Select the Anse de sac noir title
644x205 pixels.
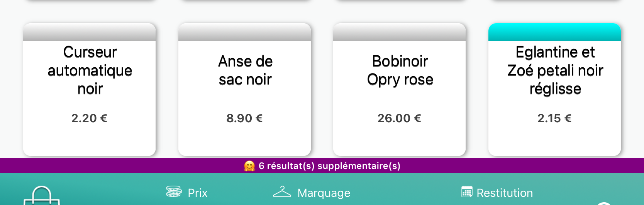245,70
